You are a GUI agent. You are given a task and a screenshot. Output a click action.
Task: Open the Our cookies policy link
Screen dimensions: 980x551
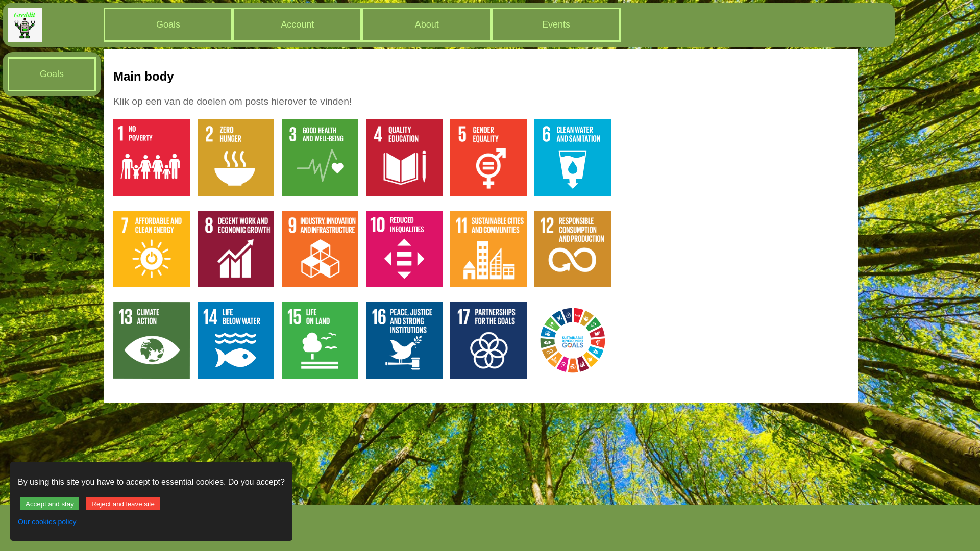47,522
